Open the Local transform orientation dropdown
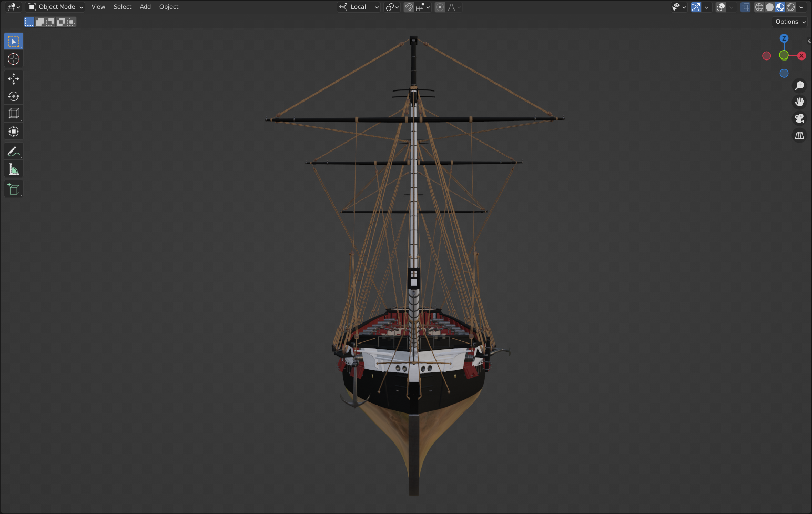 click(x=359, y=7)
